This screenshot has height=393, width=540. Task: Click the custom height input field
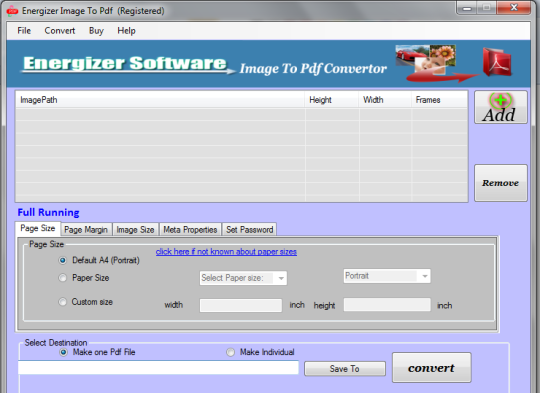point(387,305)
